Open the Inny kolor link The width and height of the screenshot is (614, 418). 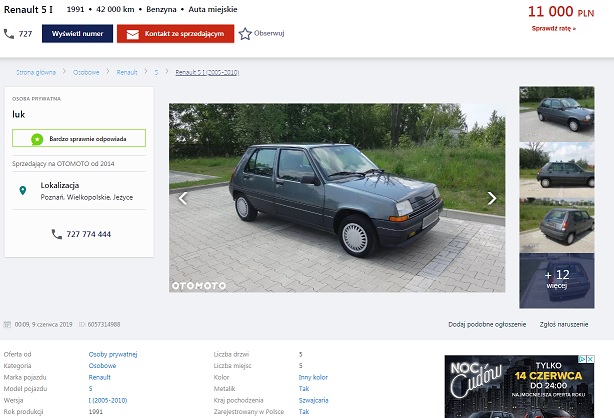point(313,377)
